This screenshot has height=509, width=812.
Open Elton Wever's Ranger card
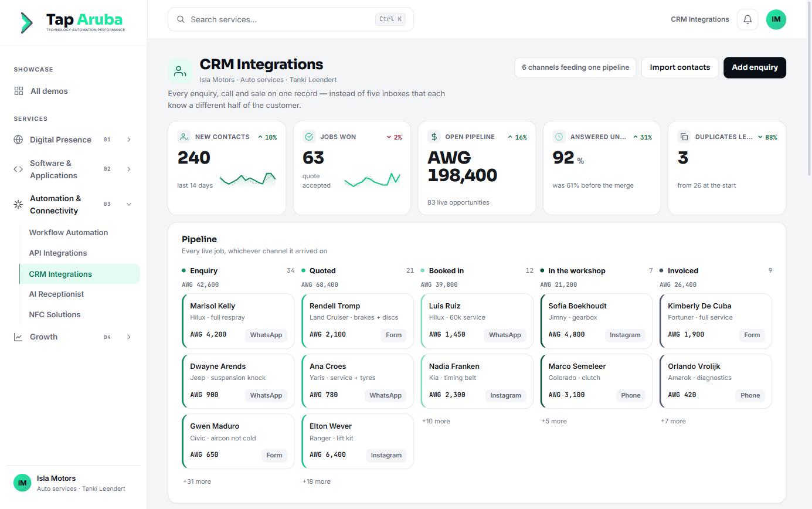coord(358,441)
